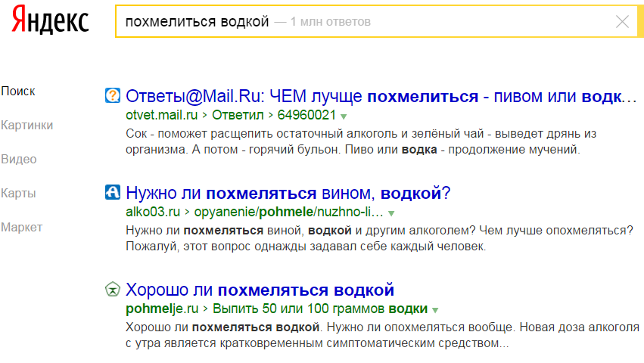Expand the dropdown arrow after alko03.ru path

391,213
